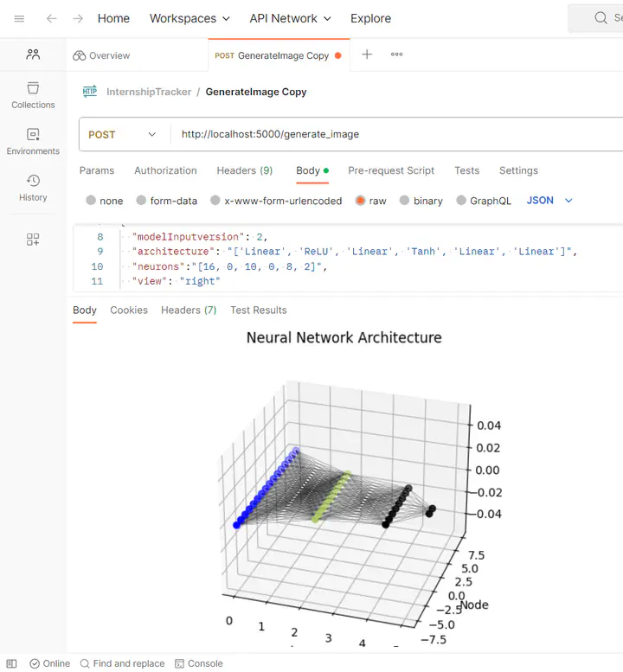Image resolution: width=623 pixels, height=672 pixels.
Task: Open the Console from status bar
Action: click(x=199, y=663)
